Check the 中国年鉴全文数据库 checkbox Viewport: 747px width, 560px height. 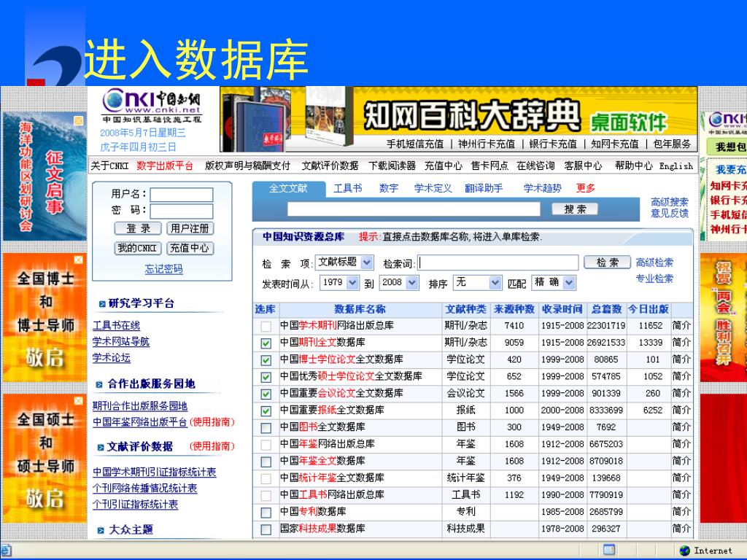point(266,462)
